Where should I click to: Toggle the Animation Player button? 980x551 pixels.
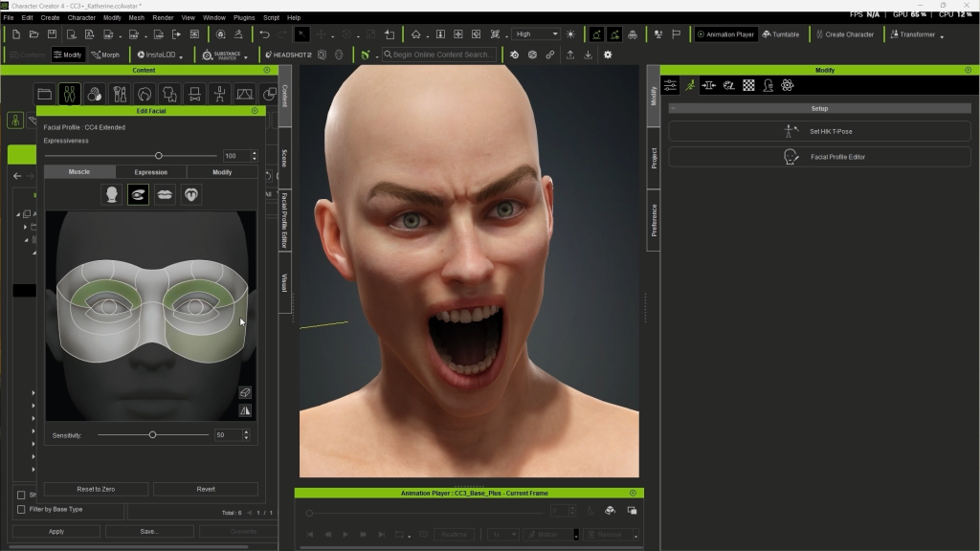click(725, 34)
